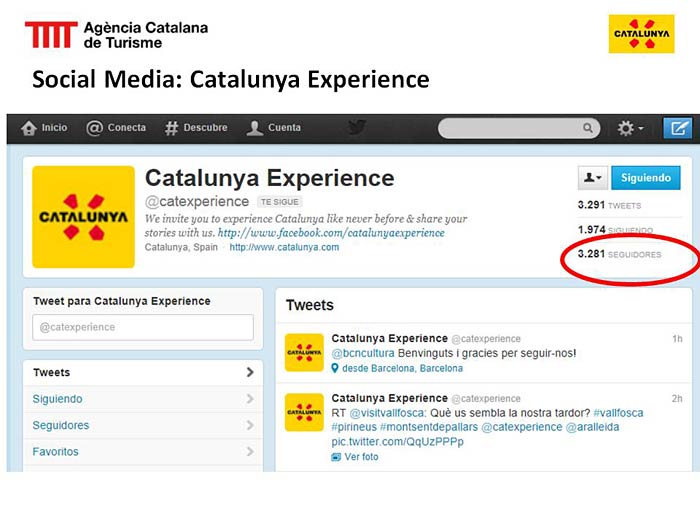Click the Inicio home icon
This screenshot has height=525, width=700.
pyautogui.click(x=29, y=128)
